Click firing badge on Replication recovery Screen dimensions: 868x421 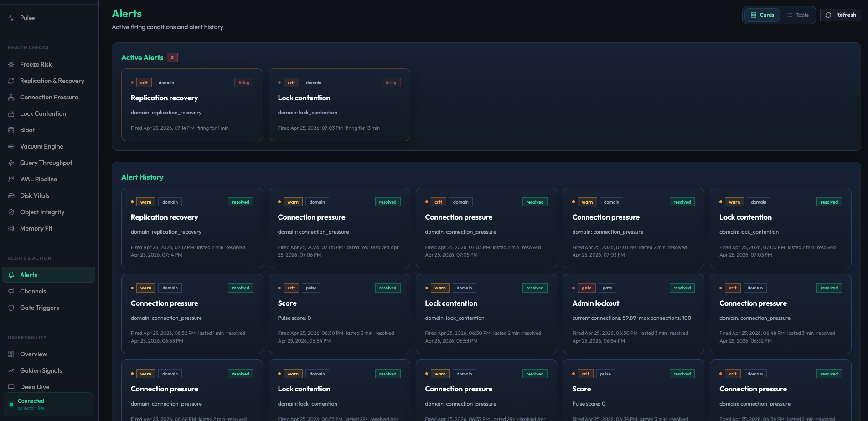244,83
